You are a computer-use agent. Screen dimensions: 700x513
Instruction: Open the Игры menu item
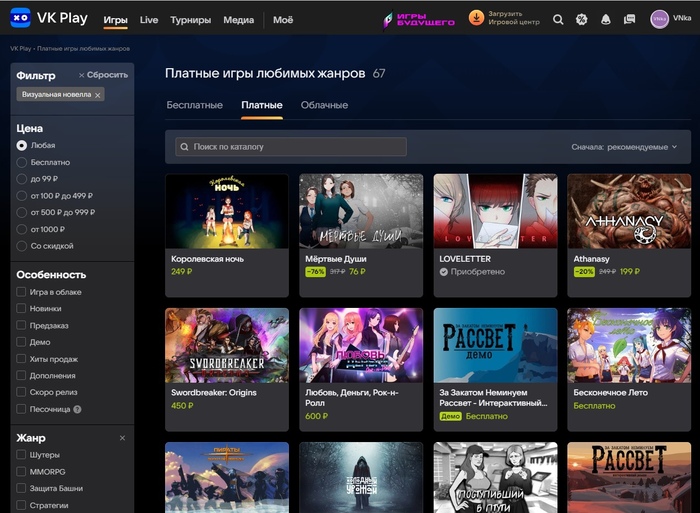pyautogui.click(x=116, y=20)
